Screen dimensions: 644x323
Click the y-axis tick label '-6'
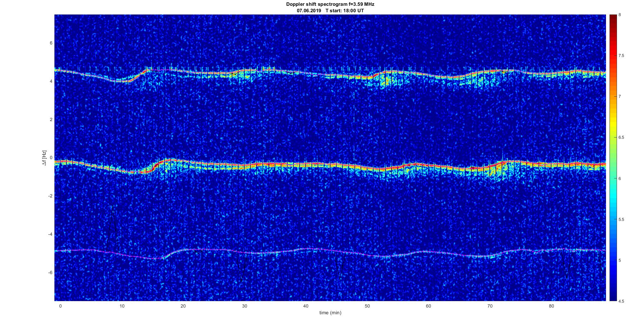[50, 272]
